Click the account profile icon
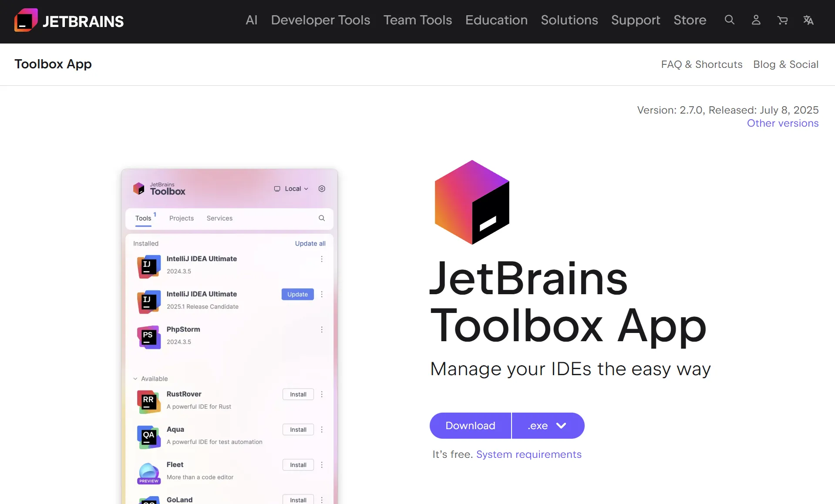 click(756, 20)
